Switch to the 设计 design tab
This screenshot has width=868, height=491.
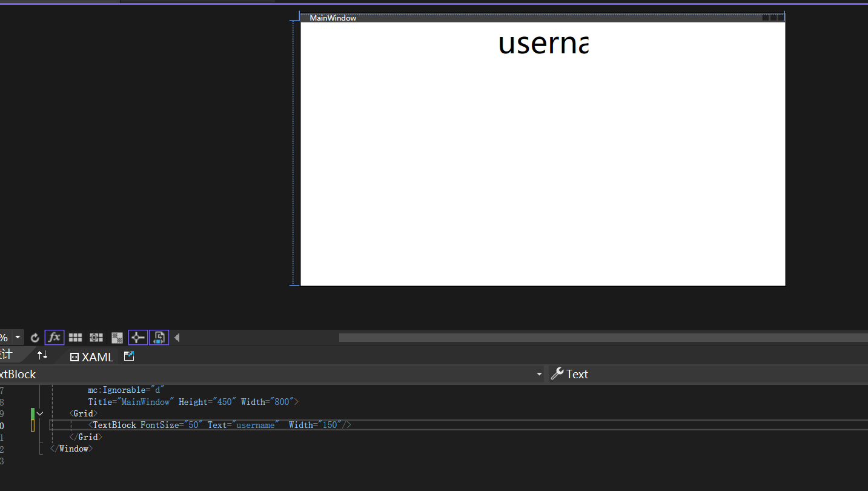(x=6, y=355)
